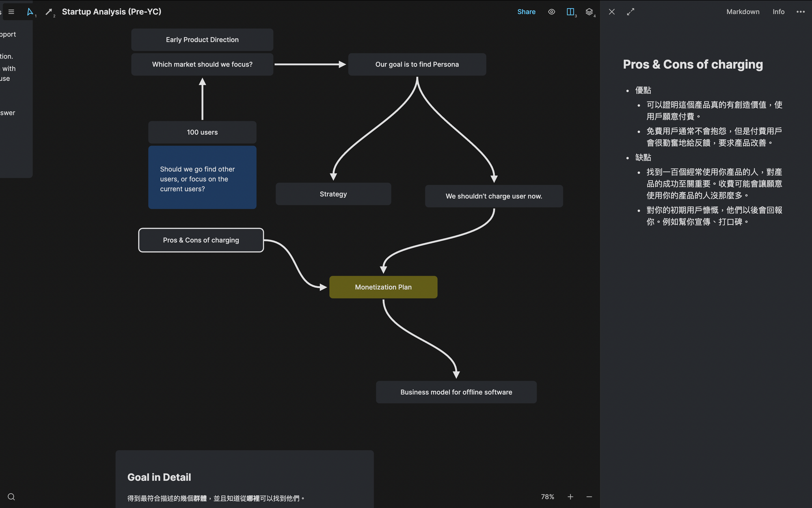Select the arrow connector tool
This screenshot has height=508, width=812.
(x=49, y=12)
